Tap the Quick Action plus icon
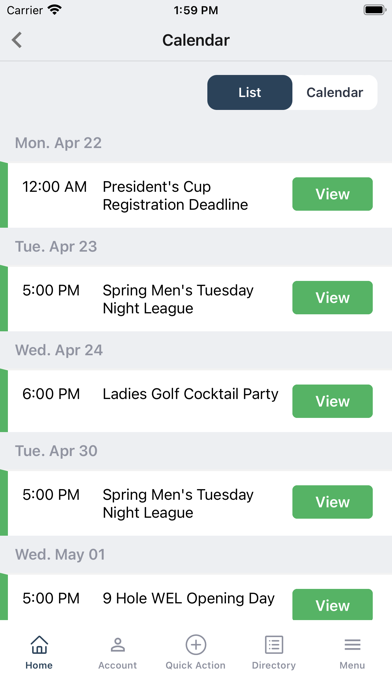The height and width of the screenshot is (696, 392). (196, 645)
